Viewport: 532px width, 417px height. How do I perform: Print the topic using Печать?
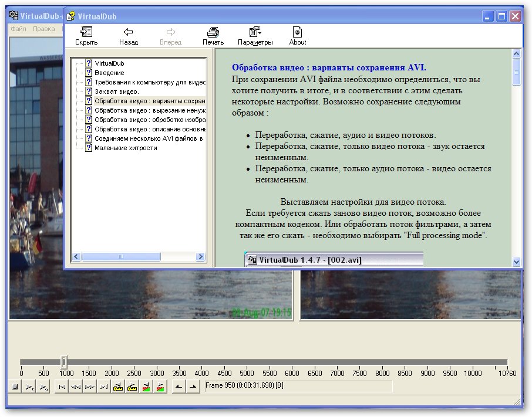point(213,36)
